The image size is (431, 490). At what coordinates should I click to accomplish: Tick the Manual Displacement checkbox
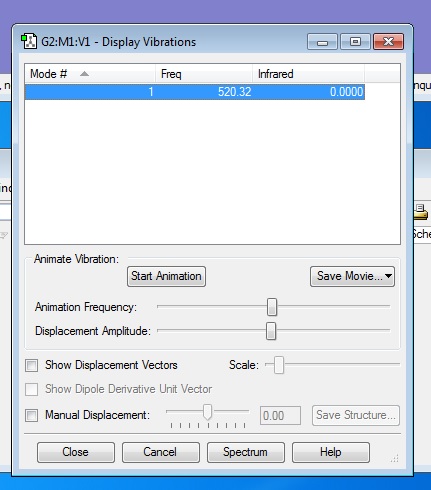coord(32,415)
